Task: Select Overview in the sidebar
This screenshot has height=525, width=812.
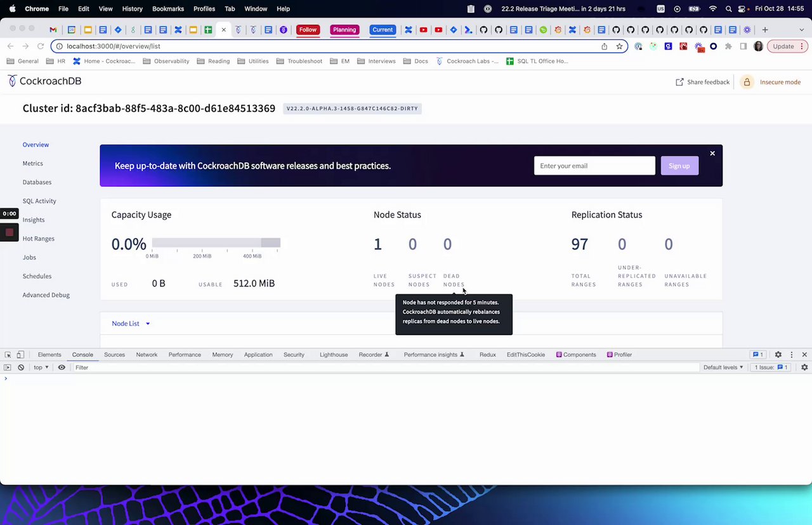Action: coord(36,145)
